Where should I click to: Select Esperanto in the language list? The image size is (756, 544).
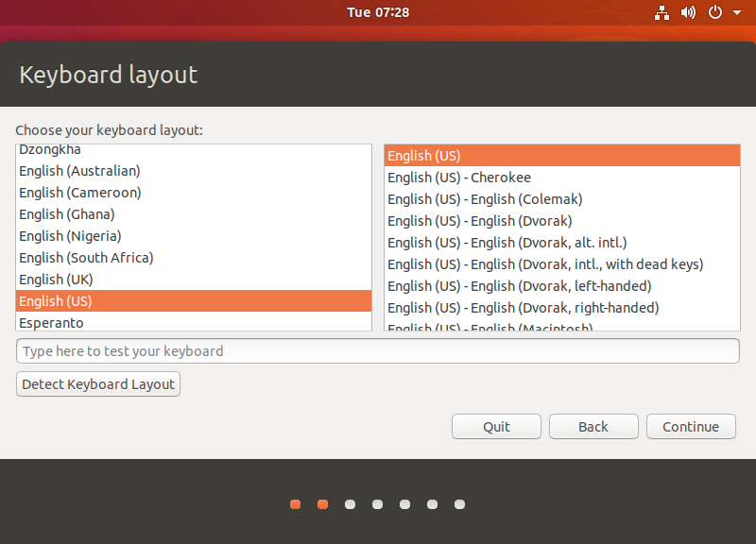click(194, 321)
